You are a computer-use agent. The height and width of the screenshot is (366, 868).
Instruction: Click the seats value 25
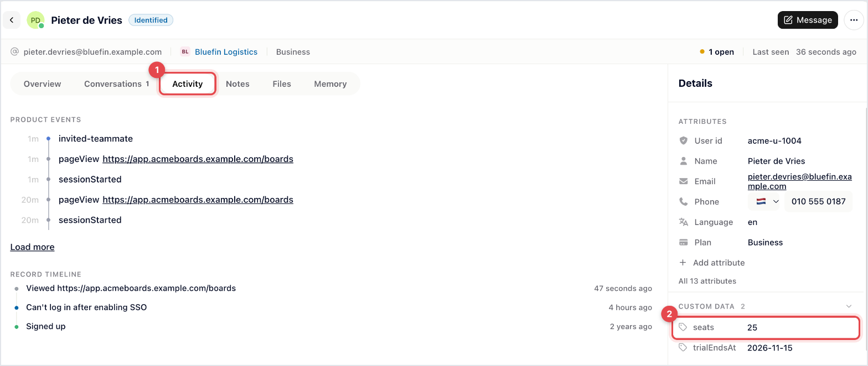(752, 327)
